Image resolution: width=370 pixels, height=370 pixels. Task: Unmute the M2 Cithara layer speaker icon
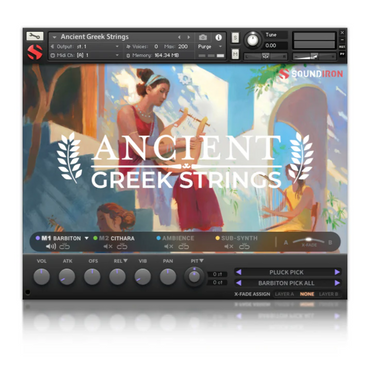click(108, 247)
